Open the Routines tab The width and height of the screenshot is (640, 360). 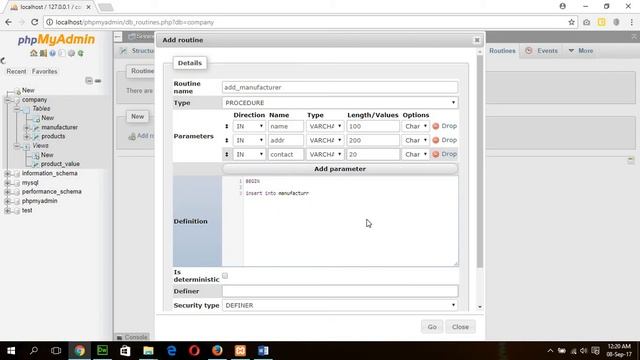click(x=502, y=51)
